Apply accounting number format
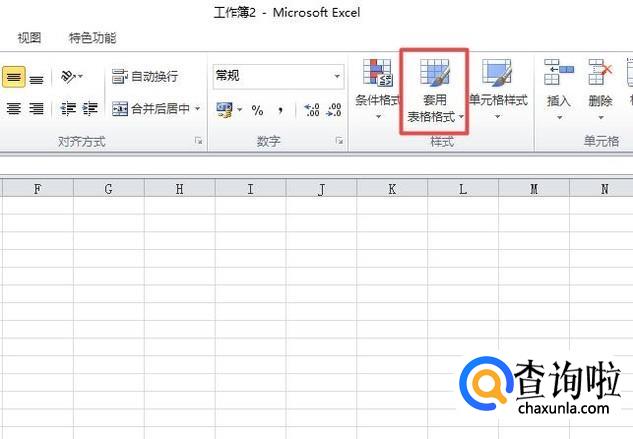This screenshot has height=439, width=633. [x=224, y=110]
